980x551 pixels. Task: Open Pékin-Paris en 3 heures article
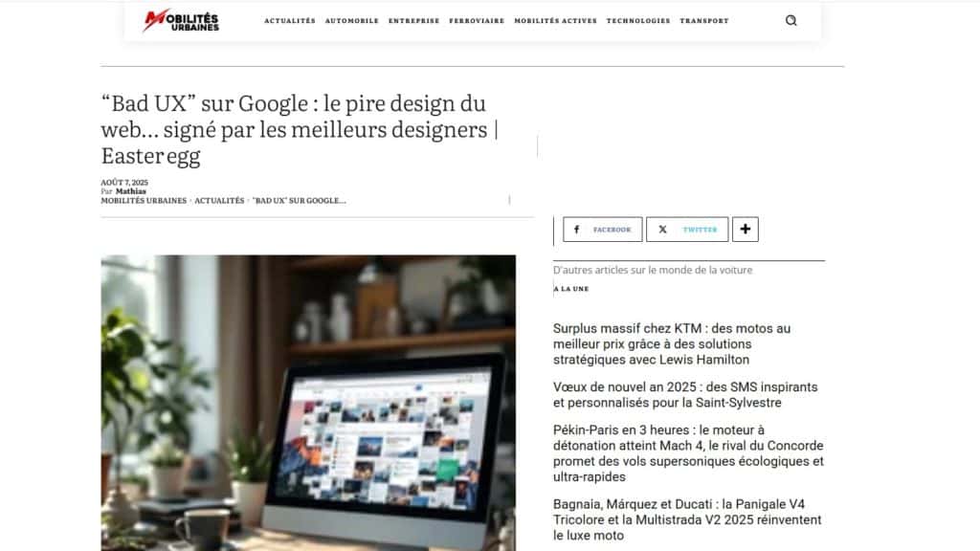[x=688, y=453]
